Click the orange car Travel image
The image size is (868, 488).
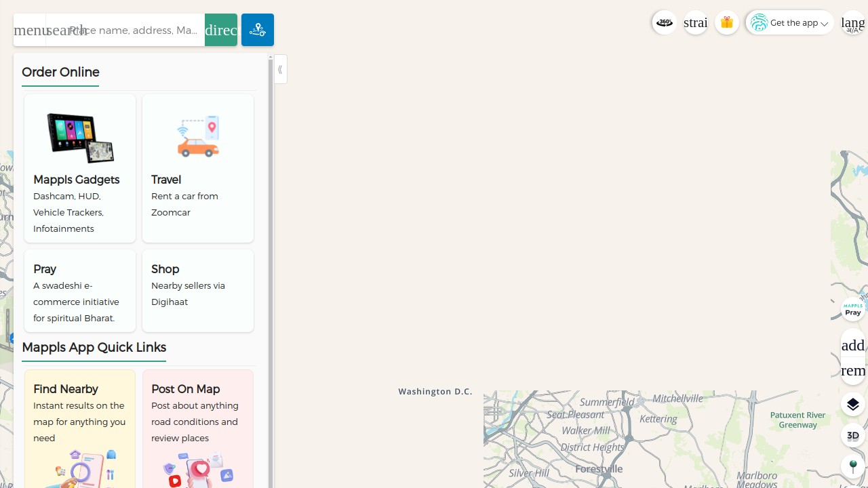198,137
